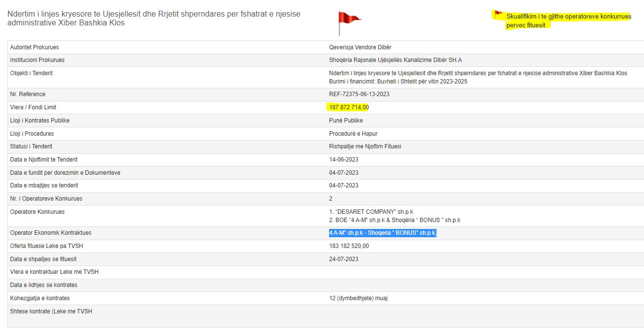Select the highlighted Skualifikim note text

568,21
